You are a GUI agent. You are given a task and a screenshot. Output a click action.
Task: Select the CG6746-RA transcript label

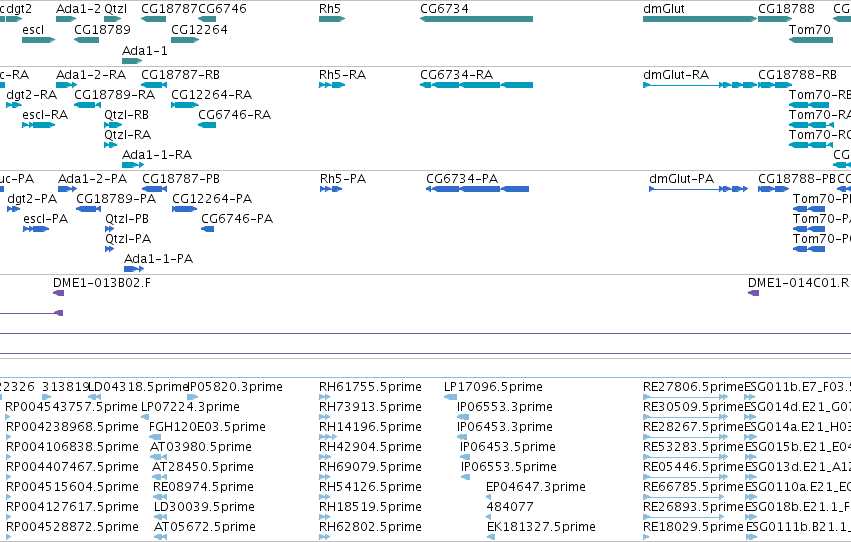pyautogui.click(x=234, y=115)
